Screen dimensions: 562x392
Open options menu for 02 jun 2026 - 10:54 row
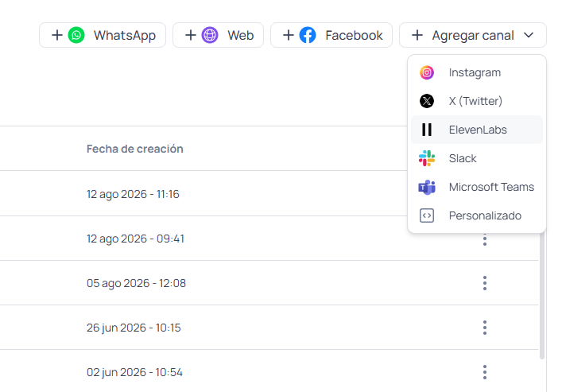pos(485,372)
